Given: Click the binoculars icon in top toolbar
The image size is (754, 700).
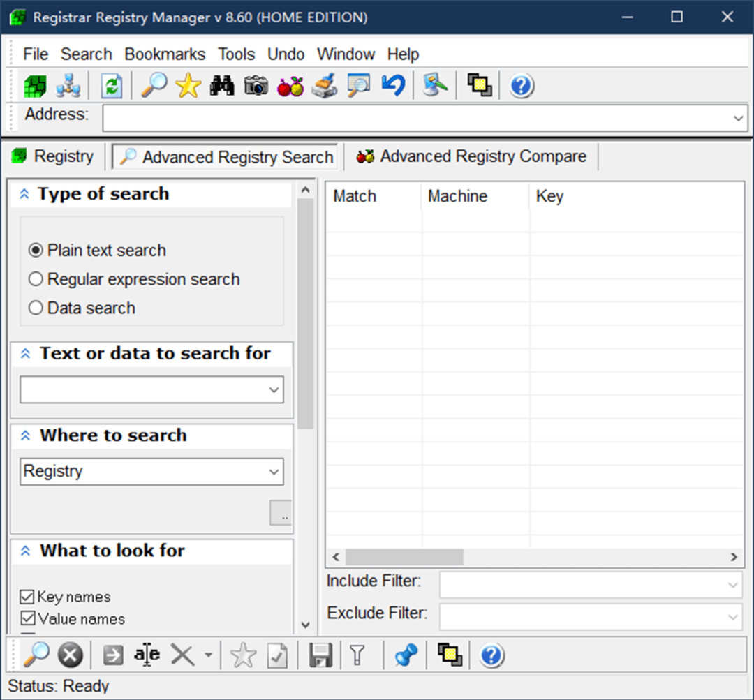Looking at the screenshot, I should [x=222, y=86].
